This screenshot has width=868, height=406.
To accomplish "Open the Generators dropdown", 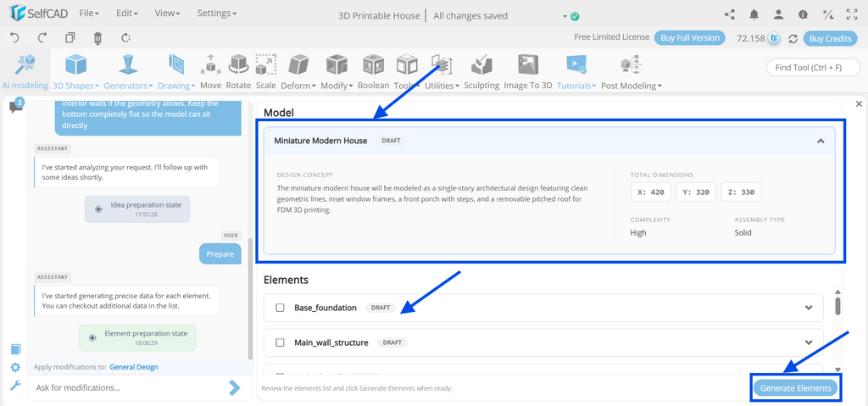I will click(x=129, y=71).
